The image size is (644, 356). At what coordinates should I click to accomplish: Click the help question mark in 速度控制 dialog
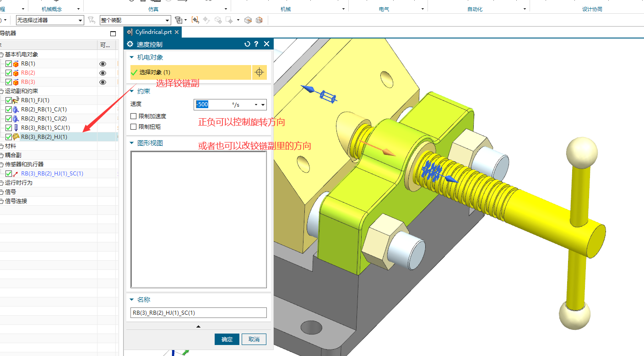(x=256, y=44)
